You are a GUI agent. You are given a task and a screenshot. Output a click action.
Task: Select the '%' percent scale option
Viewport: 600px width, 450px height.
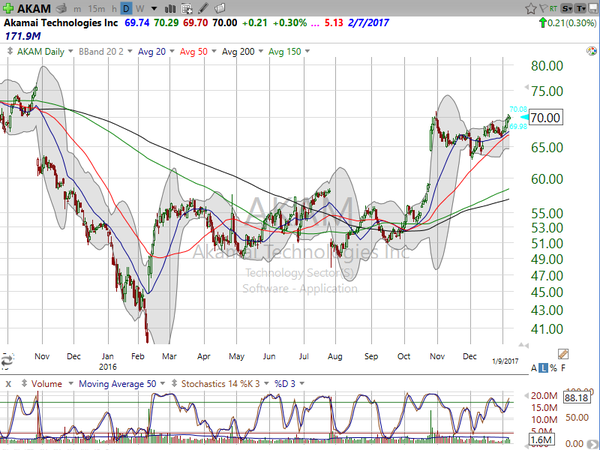[553, 368]
